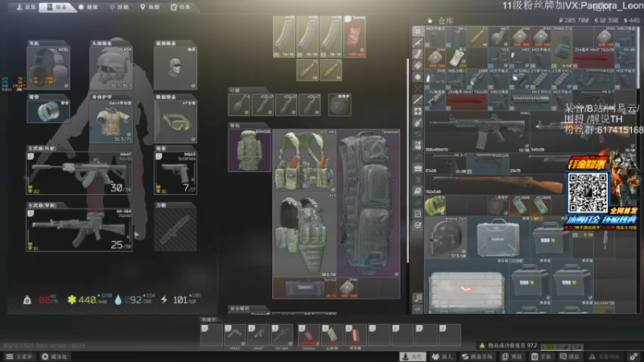Switch to the 健康 health tab
The width and height of the screenshot is (644, 362).
[89, 7]
